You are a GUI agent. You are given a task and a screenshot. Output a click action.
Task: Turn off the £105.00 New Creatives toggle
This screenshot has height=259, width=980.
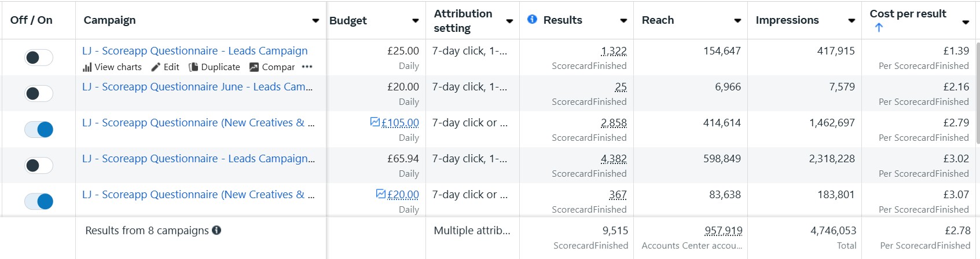[39, 129]
